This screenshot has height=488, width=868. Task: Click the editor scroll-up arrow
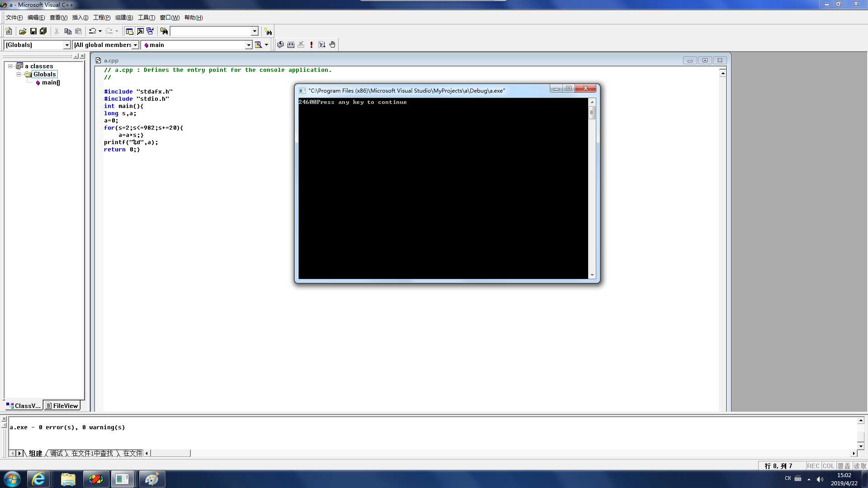coord(723,73)
